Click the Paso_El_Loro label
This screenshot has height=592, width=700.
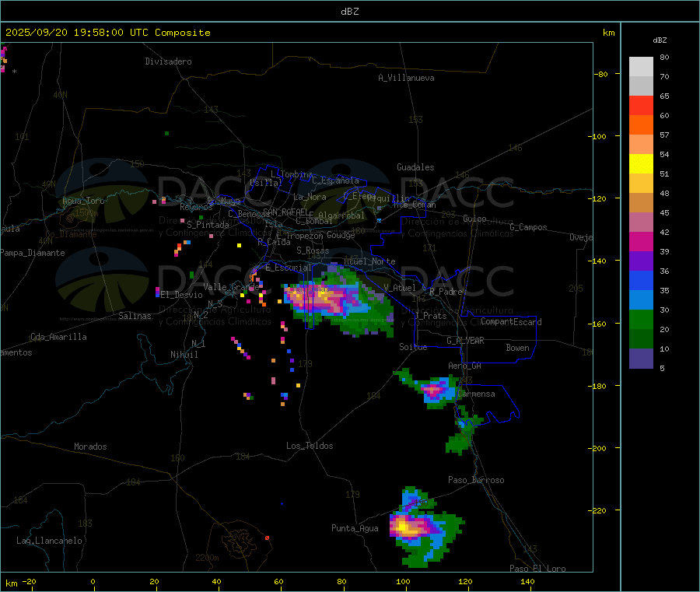538,569
